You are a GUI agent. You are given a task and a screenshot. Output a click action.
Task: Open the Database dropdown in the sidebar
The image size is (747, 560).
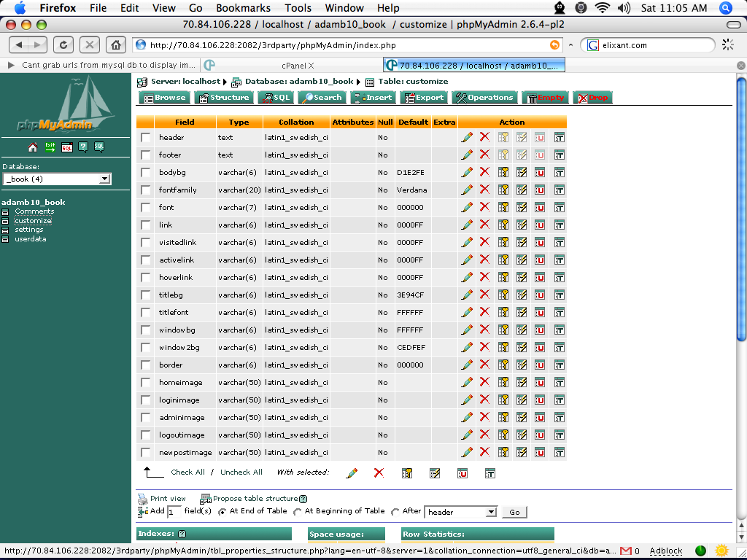[x=57, y=179]
